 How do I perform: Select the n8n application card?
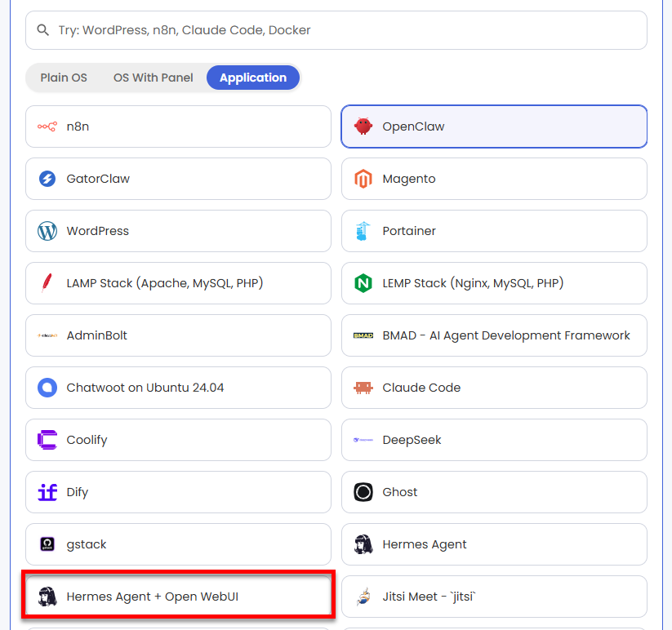178,126
